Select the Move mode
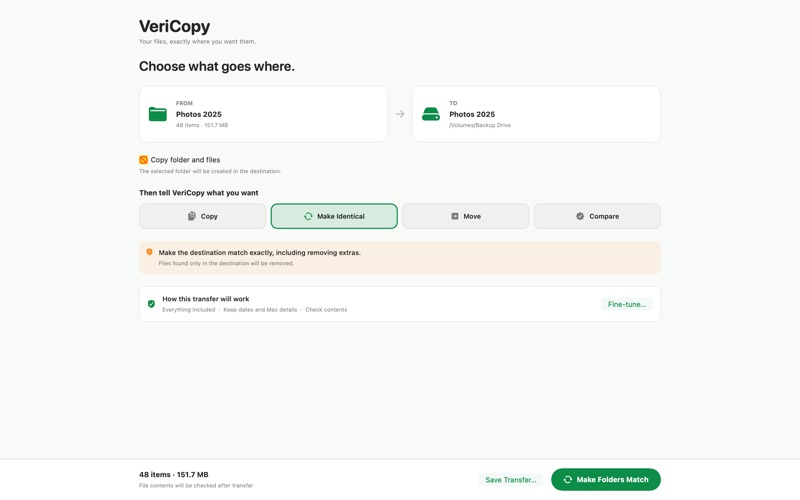The image size is (800, 500). pyautogui.click(x=465, y=216)
